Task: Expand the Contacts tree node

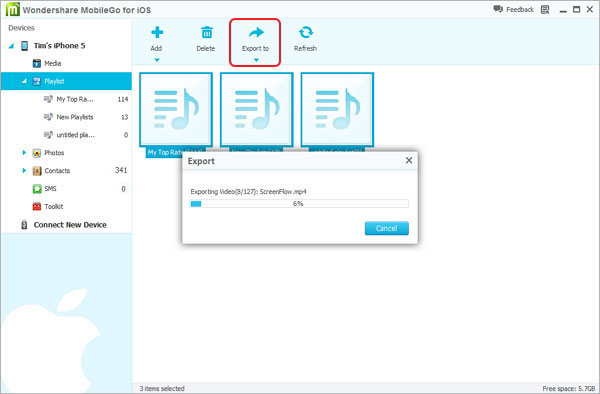Action: tap(24, 171)
